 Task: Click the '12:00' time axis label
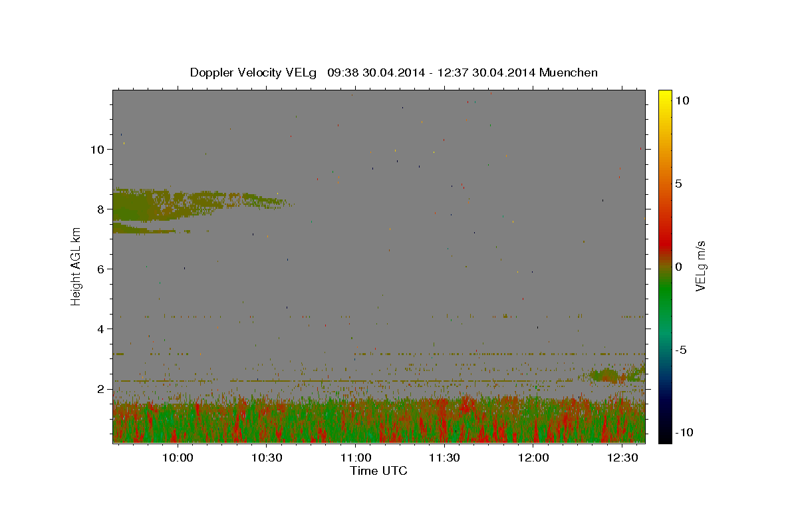pos(533,458)
